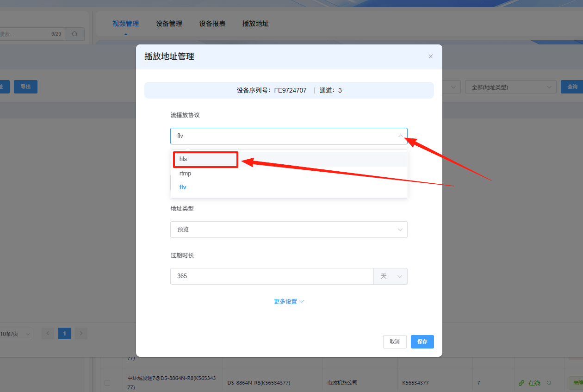This screenshot has width=583, height=392.
Task: Close the 播放地址管理 dialog
Action: point(430,56)
